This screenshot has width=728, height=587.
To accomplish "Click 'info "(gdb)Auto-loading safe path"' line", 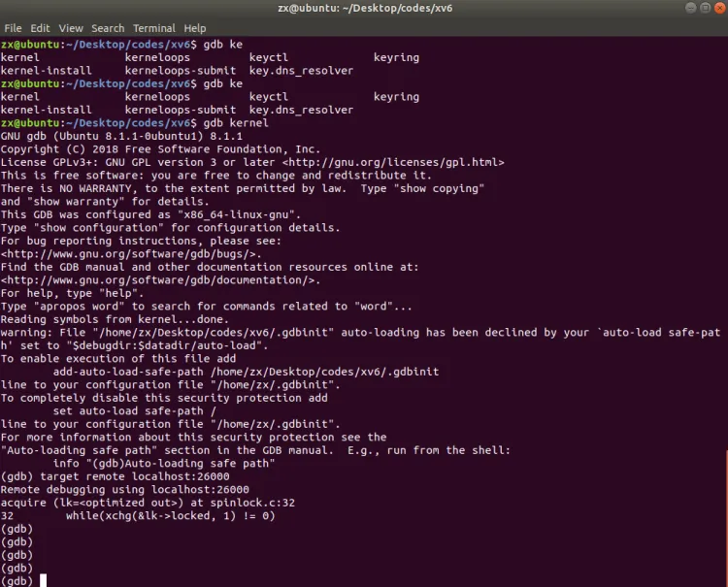I will coord(164,464).
